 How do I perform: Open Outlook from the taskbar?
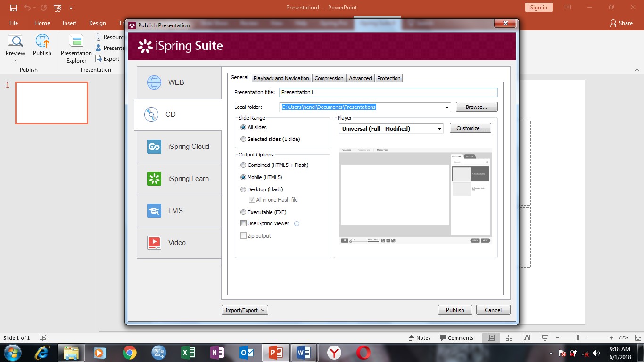tap(247, 353)
